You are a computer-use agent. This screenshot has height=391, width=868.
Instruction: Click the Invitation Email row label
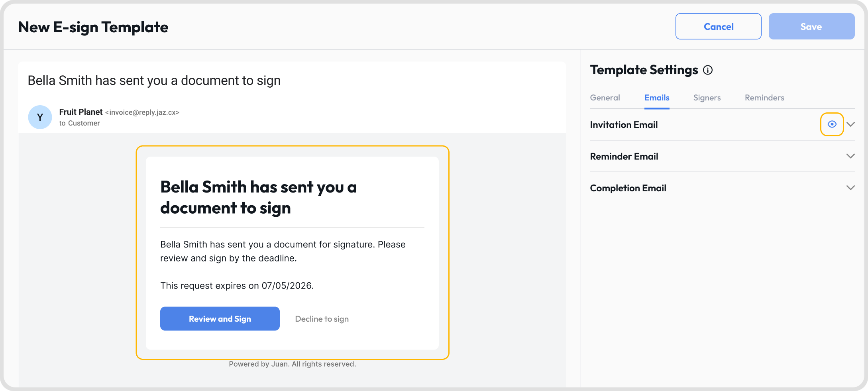coord(624,125)
